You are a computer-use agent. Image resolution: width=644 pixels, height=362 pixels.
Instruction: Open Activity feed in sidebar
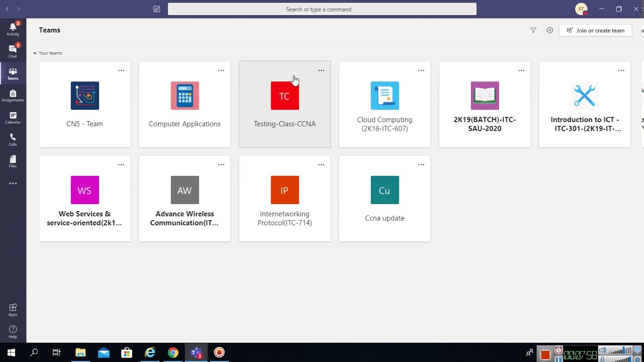point(13,29)
